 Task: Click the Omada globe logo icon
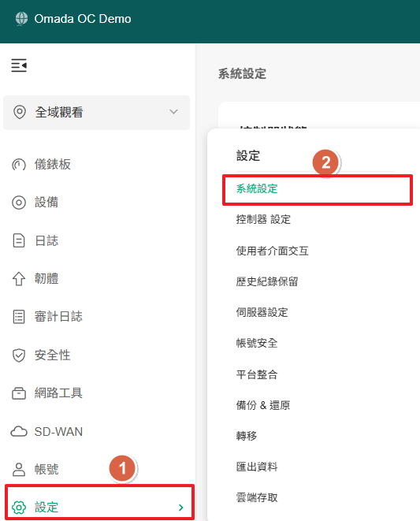pos(21,19)
